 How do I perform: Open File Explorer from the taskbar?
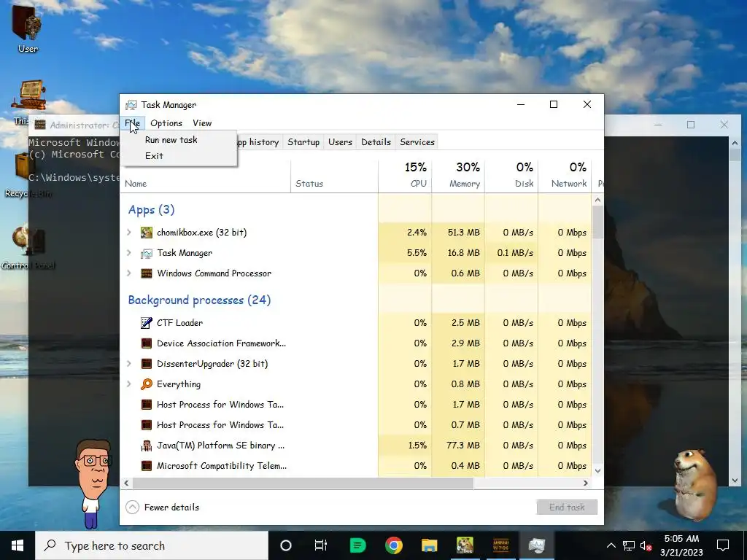pos(429,545)
